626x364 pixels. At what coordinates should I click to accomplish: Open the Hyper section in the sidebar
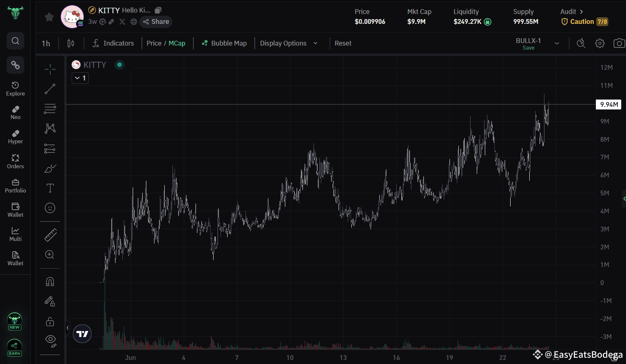(x=15, y=137)
